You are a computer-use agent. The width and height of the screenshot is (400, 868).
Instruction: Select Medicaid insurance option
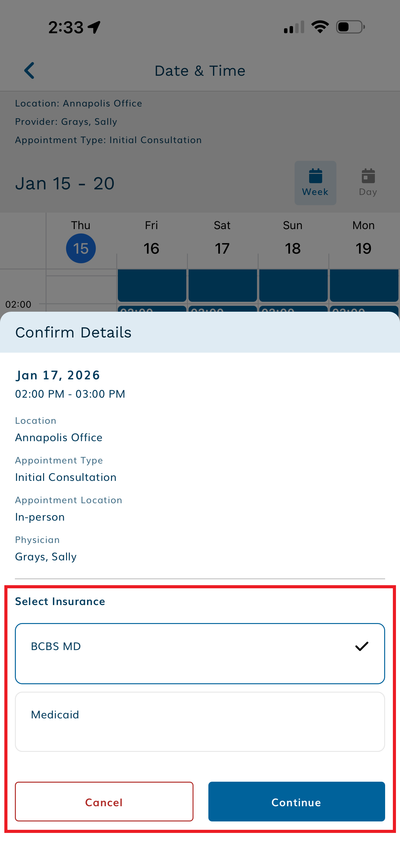[200, 721]
